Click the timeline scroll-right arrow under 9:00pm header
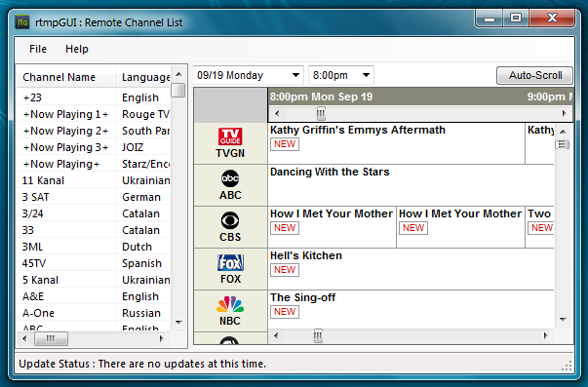 [564, 113]
